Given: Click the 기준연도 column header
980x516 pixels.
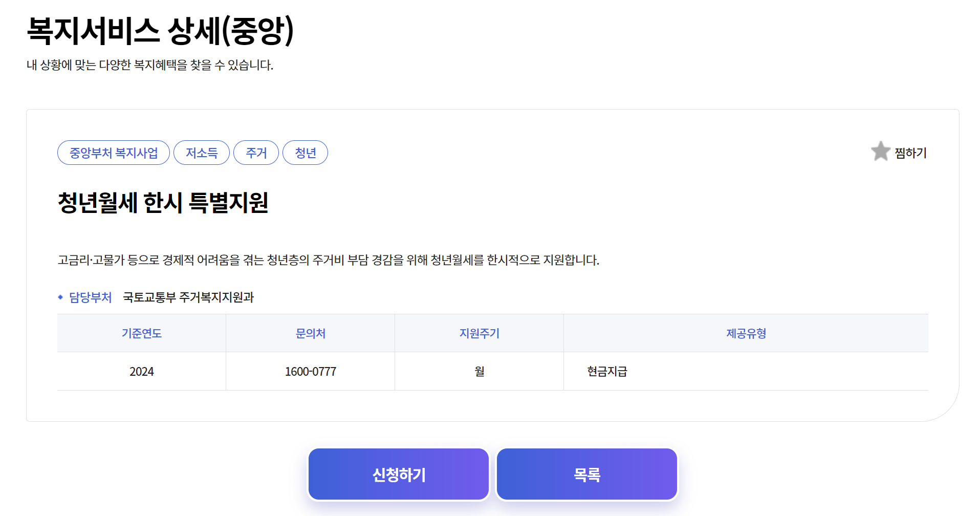Looking at the screenshot, I should point(141,333).
